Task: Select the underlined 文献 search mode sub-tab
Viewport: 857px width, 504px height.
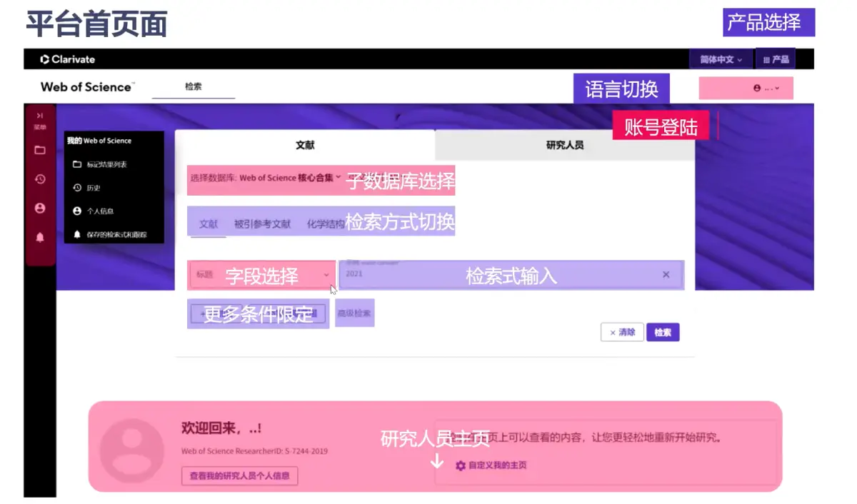Action: coord(209,224)
